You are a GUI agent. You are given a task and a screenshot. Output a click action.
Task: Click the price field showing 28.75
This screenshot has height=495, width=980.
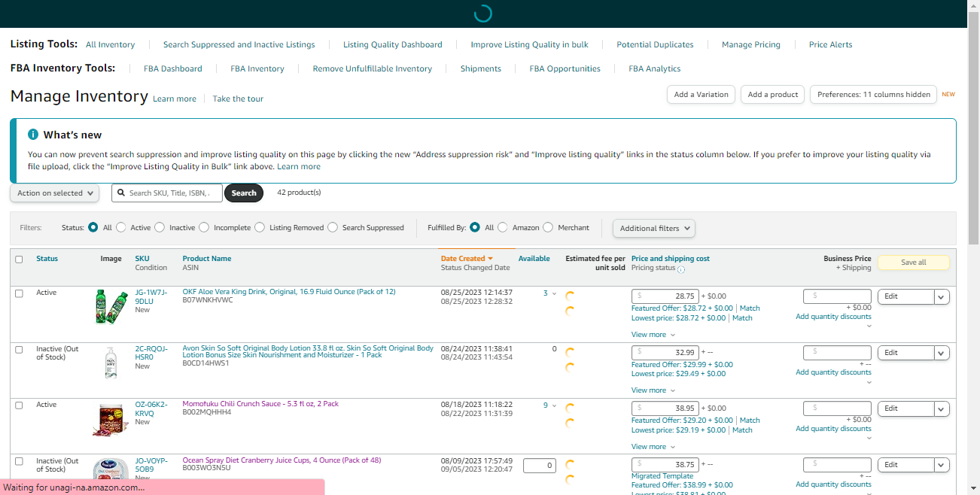tap(665, 296)
